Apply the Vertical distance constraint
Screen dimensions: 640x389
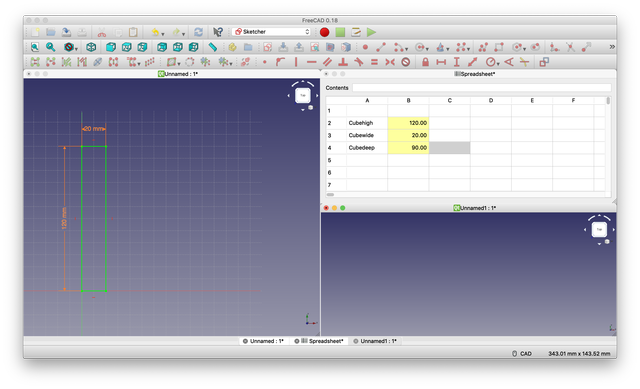tap(457, 62)
